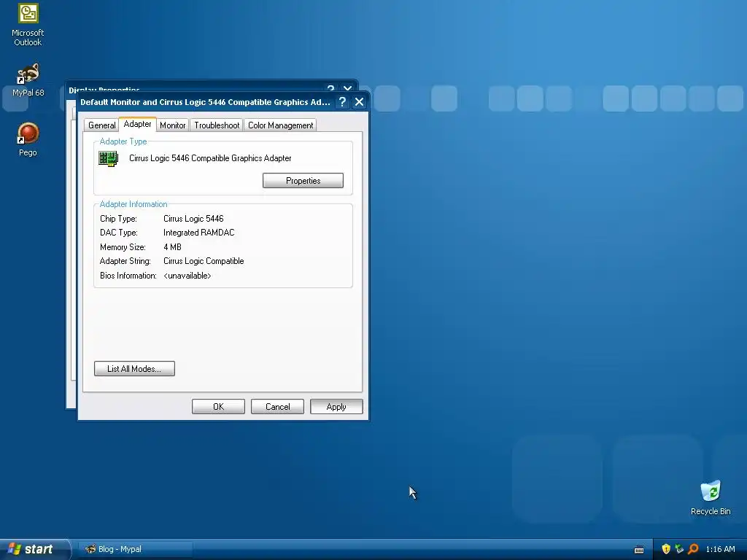Click the Apply button
The image size is (747, 560).
coord(336,407)
